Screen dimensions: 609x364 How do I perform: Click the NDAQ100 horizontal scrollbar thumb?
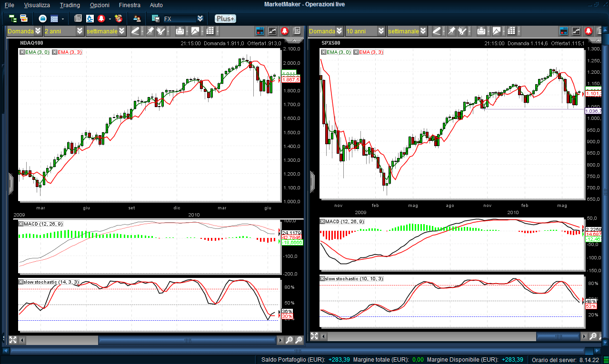(x=62, y=340)
